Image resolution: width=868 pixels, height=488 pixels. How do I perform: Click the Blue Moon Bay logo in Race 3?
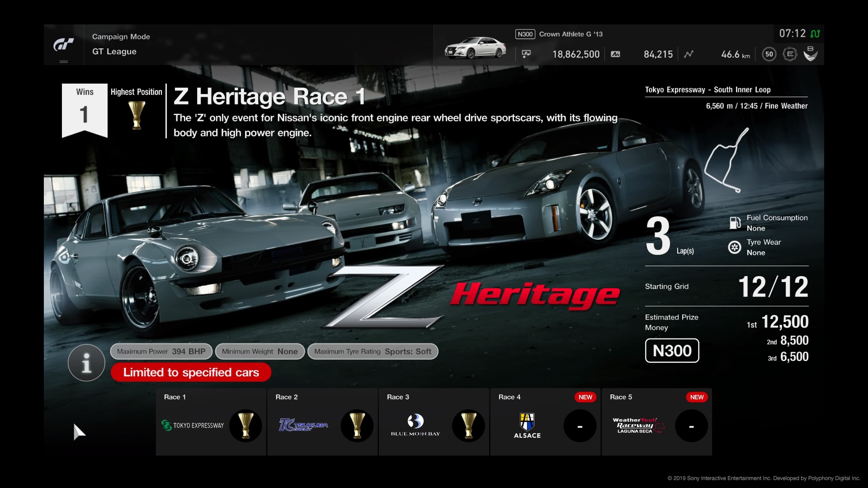click(415, 425)
